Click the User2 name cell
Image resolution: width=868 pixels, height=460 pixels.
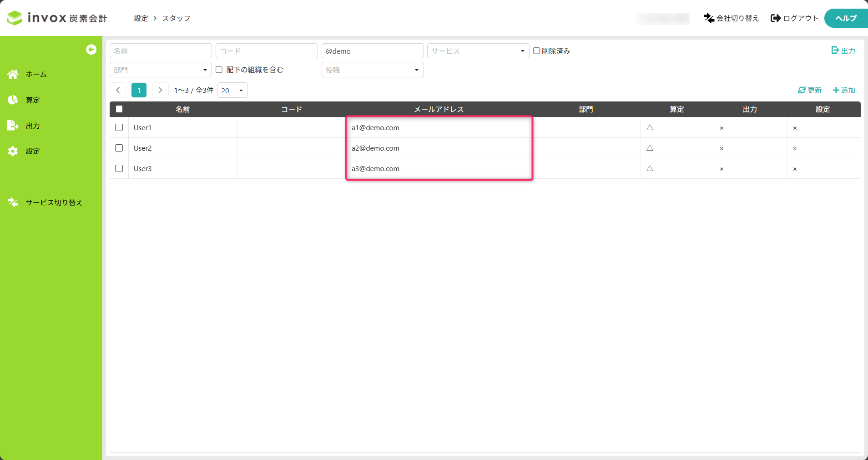coord(183,148)
